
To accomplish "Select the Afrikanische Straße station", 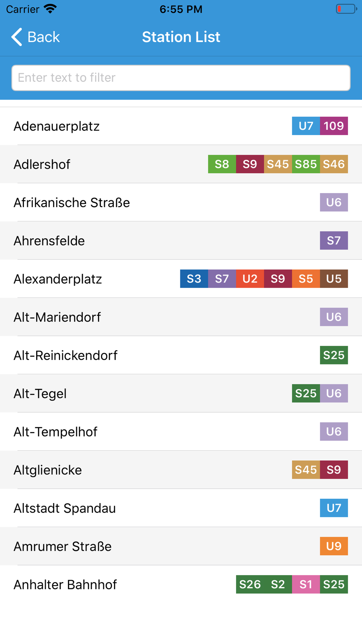I will 181,202.
